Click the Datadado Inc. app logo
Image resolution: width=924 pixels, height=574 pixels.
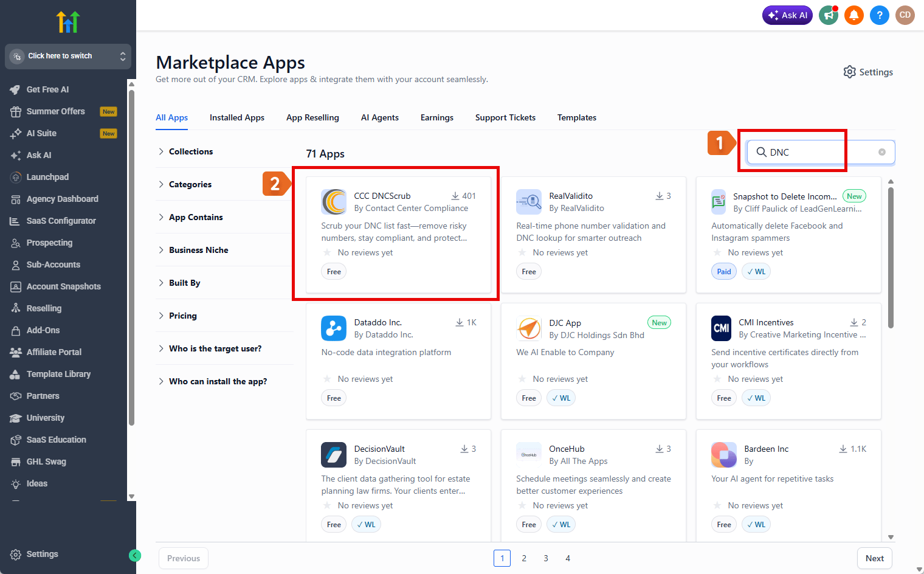coord(334,328)
